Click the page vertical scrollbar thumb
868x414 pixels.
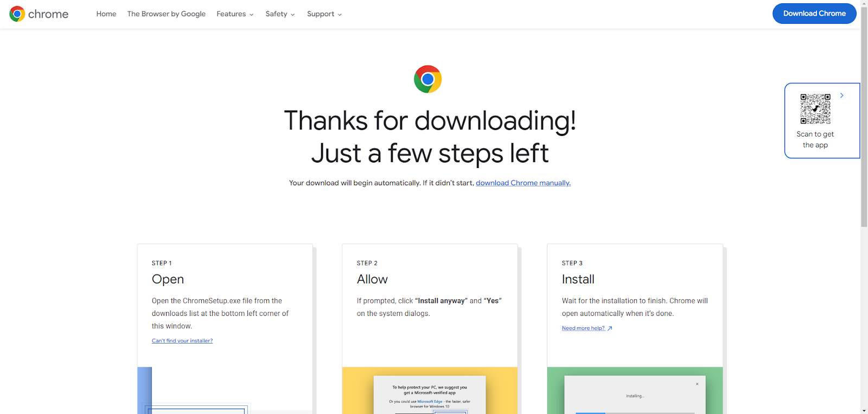(x=864, y=117)
